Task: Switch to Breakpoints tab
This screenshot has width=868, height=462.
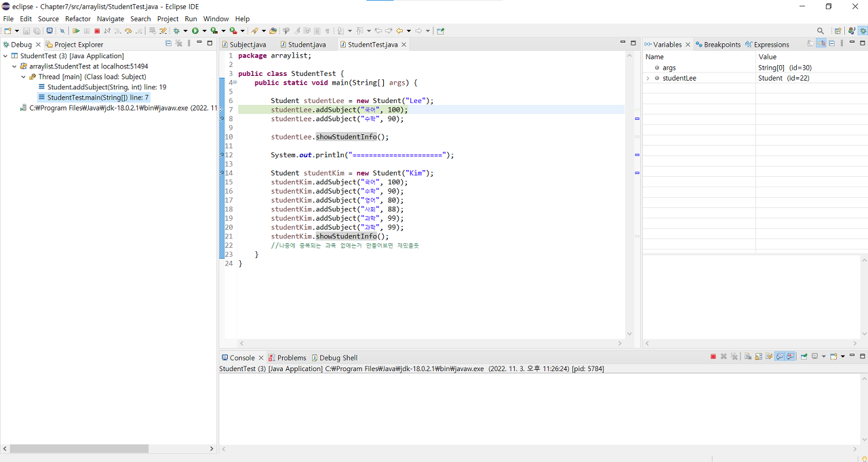Action: point(717,45)
